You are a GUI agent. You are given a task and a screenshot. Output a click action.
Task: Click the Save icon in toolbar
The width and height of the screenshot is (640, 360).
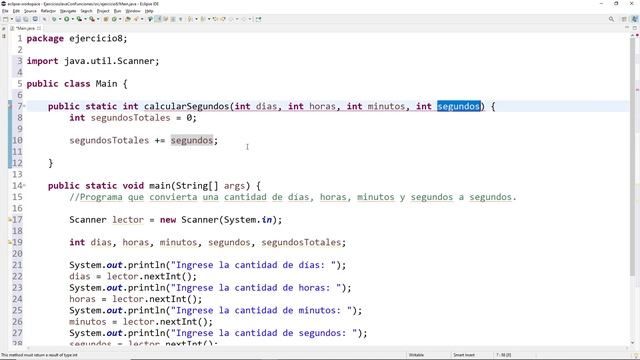(18, 19)
